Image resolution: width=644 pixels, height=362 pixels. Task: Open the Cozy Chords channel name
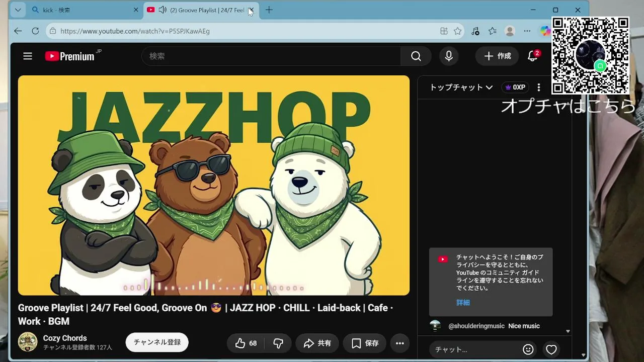[65, 338]
